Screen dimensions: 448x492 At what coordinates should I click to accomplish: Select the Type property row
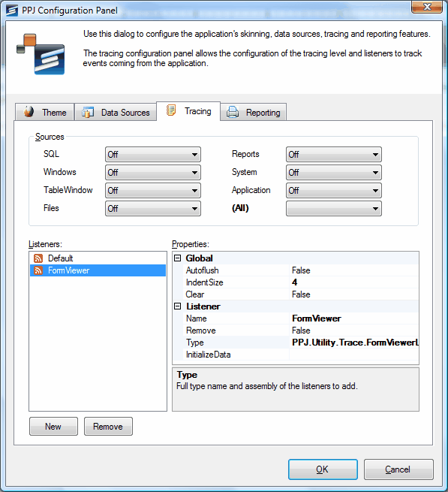click(x=301, y=343)
